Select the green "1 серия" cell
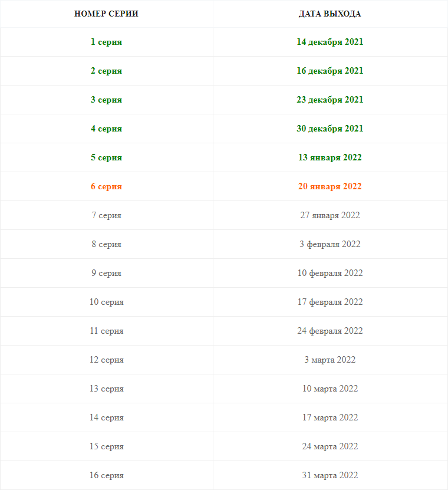The image size is (448, 490). (107, 42)
